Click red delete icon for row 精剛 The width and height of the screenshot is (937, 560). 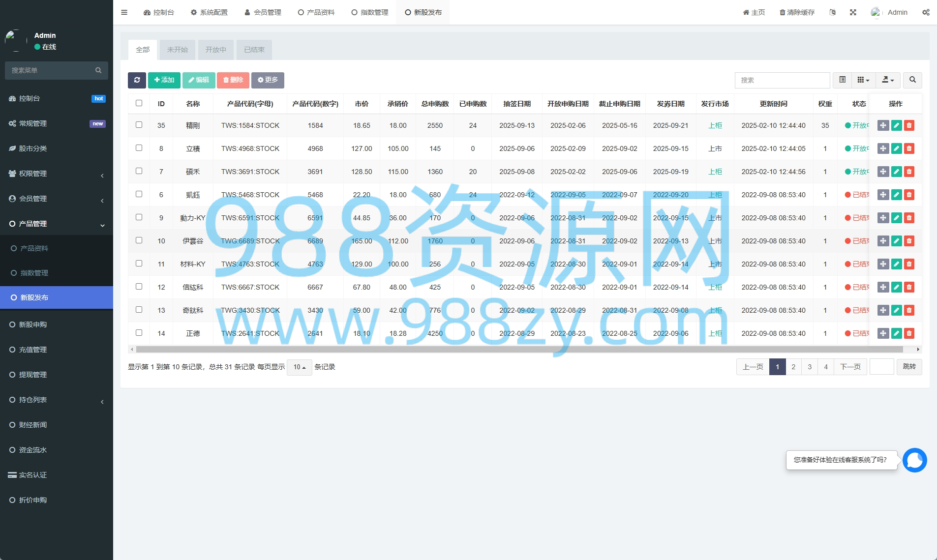909,125
